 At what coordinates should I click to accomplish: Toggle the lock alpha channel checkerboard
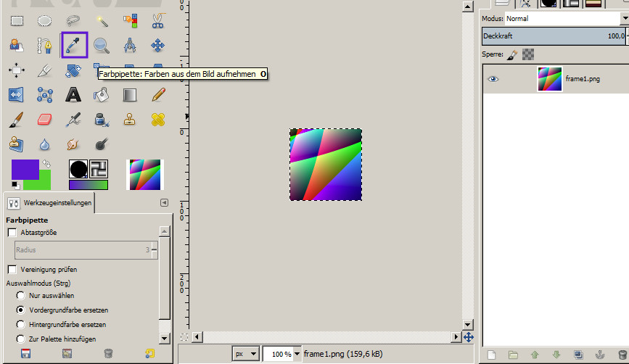528,54
